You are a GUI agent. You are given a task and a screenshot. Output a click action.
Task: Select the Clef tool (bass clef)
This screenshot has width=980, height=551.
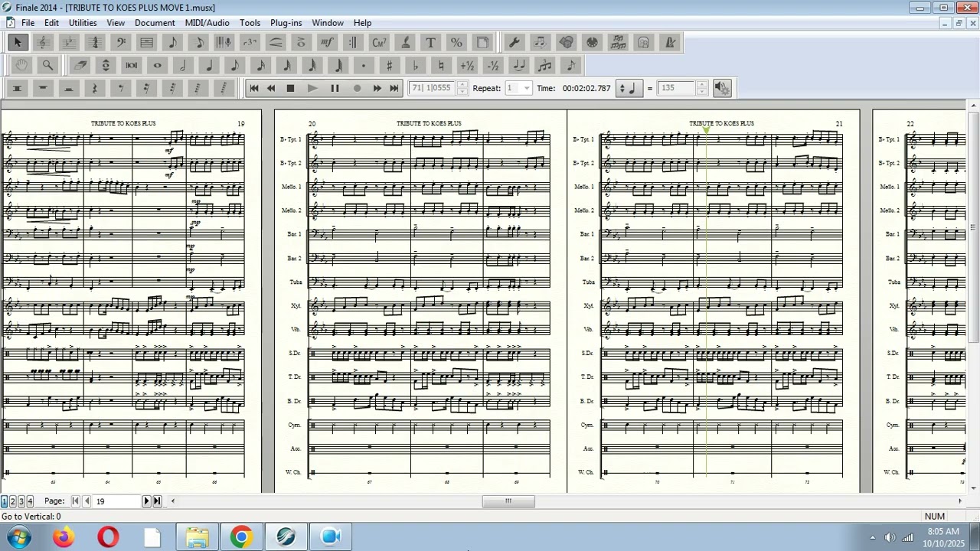(x=121, y=42)
